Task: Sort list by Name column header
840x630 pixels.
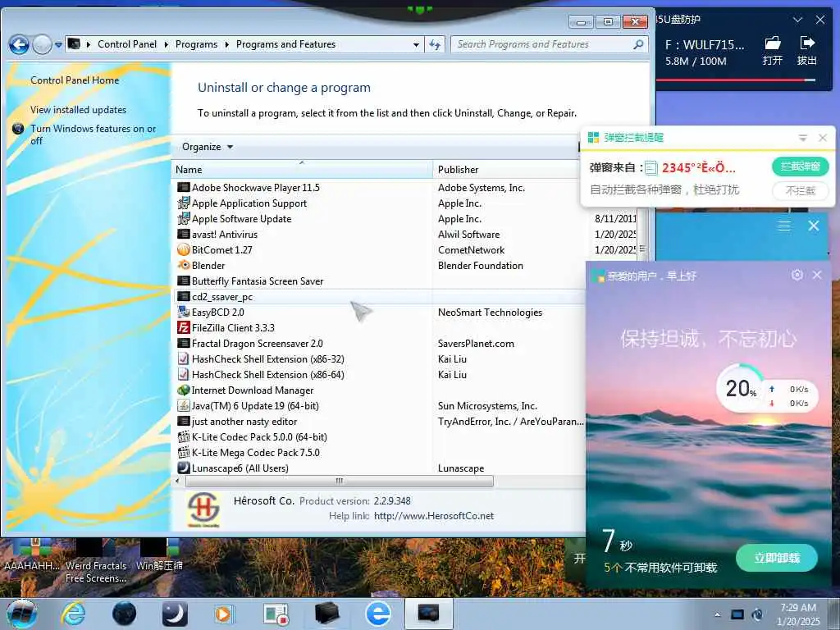Action: pyautogui.click(x=302, y=169)
